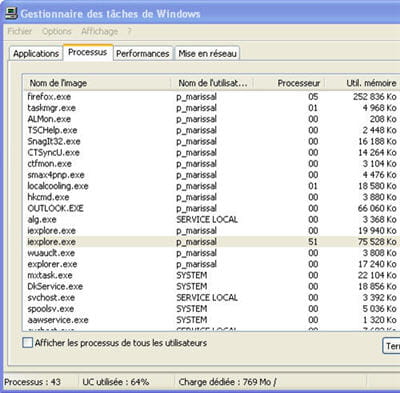This screenshot has height=393, width=400.
Task: Select the OUTLOOK.EXE process
Action: (x=211, y=208)
